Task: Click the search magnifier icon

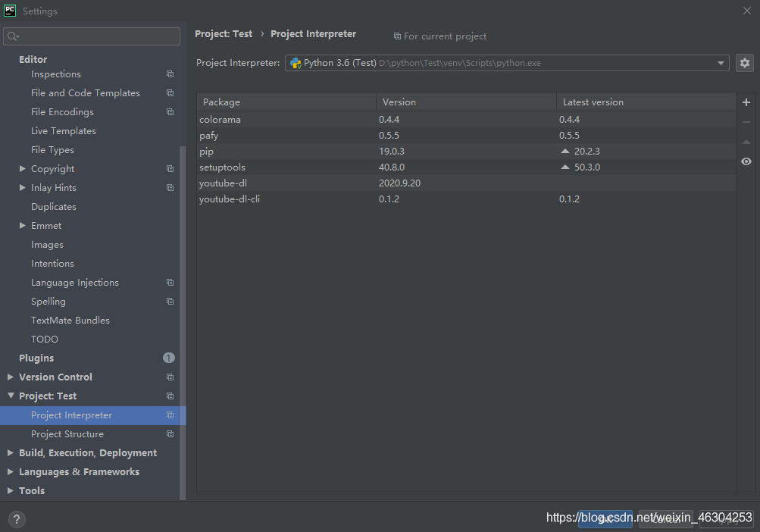Action: coord(13,36)
